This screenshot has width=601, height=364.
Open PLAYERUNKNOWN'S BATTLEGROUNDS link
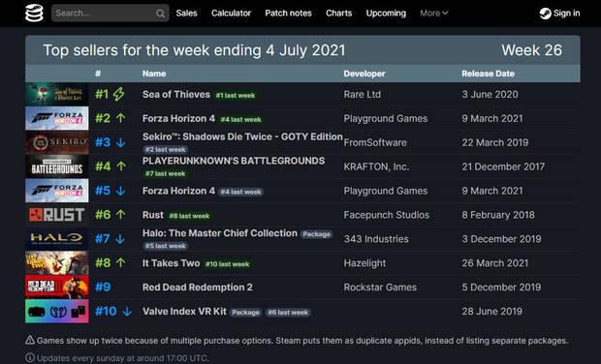coord(234,161)
